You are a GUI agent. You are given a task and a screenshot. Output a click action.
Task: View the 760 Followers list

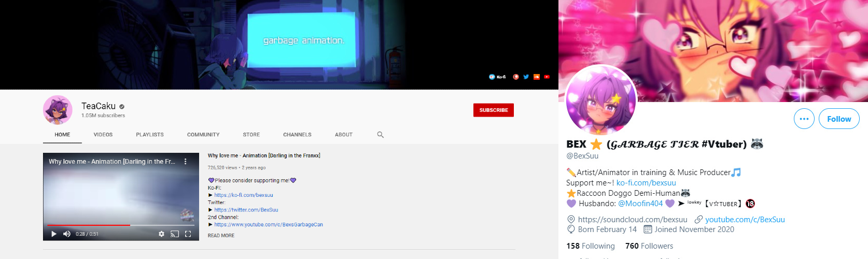pos(649,246)
